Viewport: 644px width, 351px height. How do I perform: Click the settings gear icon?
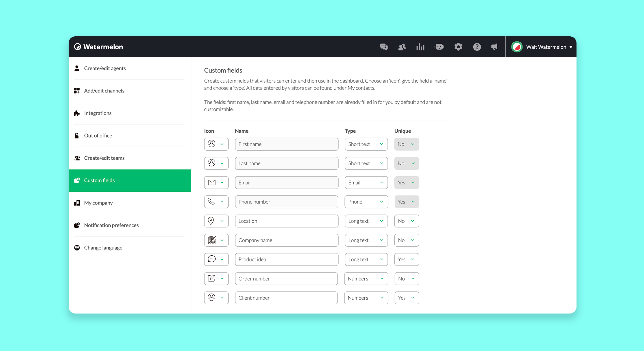click(x=458, y=47)
